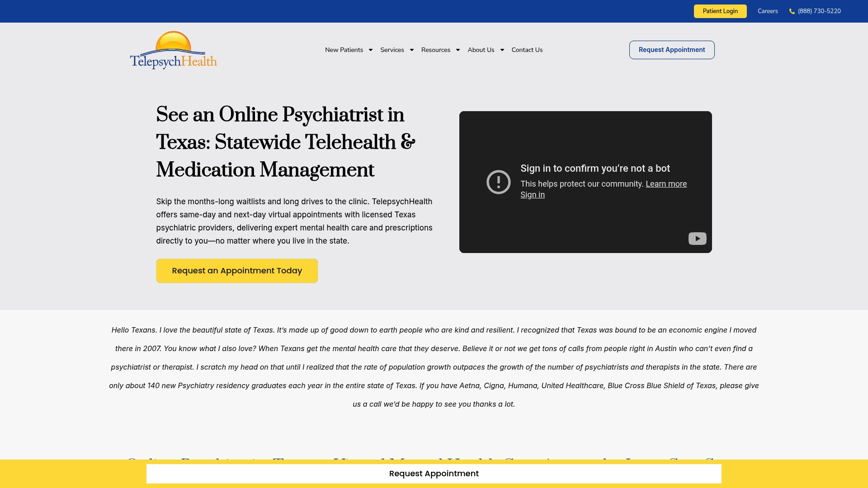Screen dimensions: 868x488
Task: Click the YouTube logo in the video player
Action: click(x=697, y=239)
